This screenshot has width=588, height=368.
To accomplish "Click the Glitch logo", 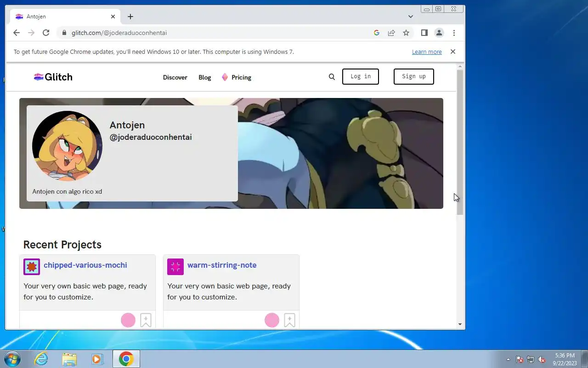I will click(x=53, y=77).
